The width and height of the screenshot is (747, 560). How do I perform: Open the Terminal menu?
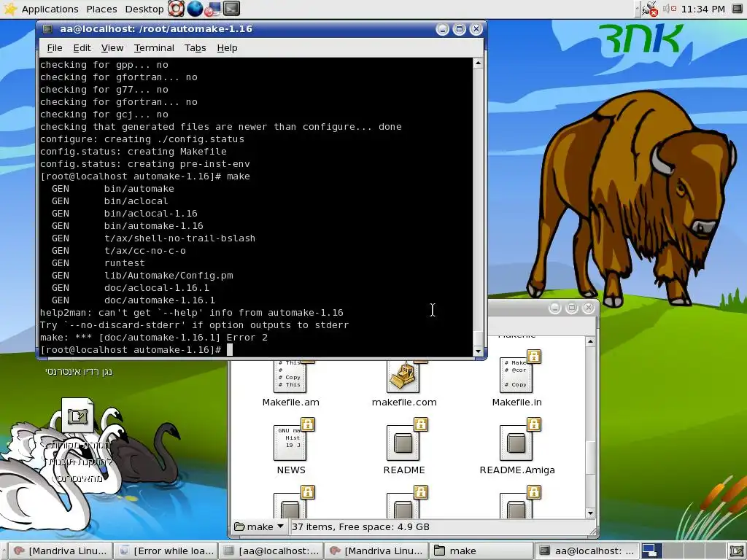tap(154, 47)
